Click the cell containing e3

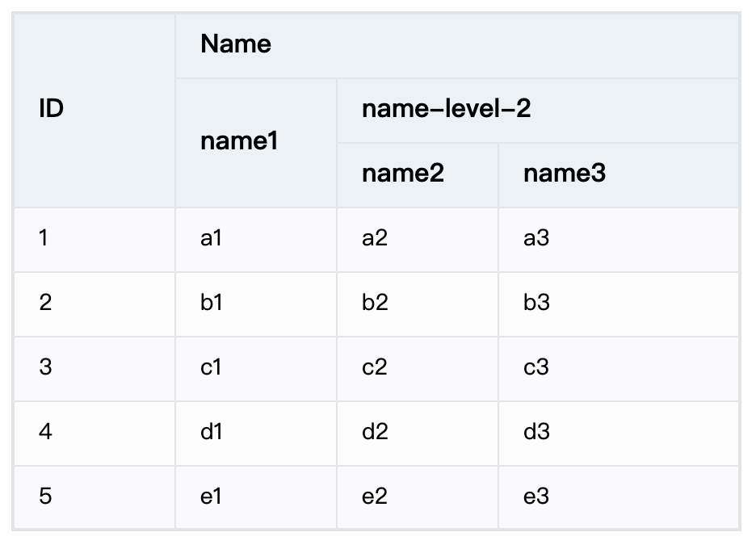point(536,496)
